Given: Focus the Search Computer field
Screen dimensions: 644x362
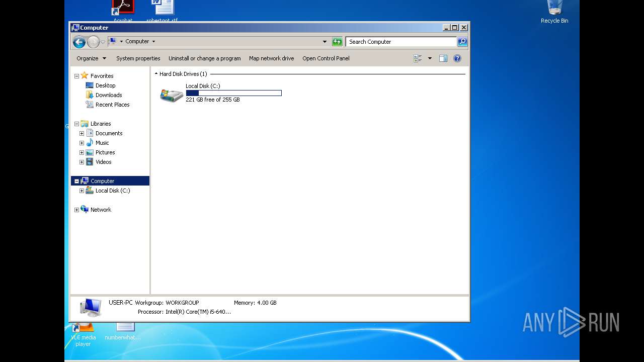Looking at the screenshot, I should 401,42.
